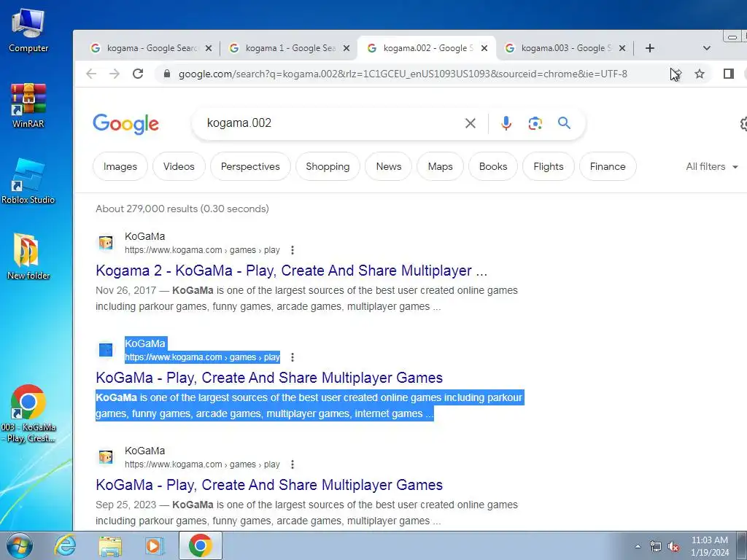This screenshot has width=747, height=560.
Task: Launch Internet Explorer from taskbar
Action: 65,545
